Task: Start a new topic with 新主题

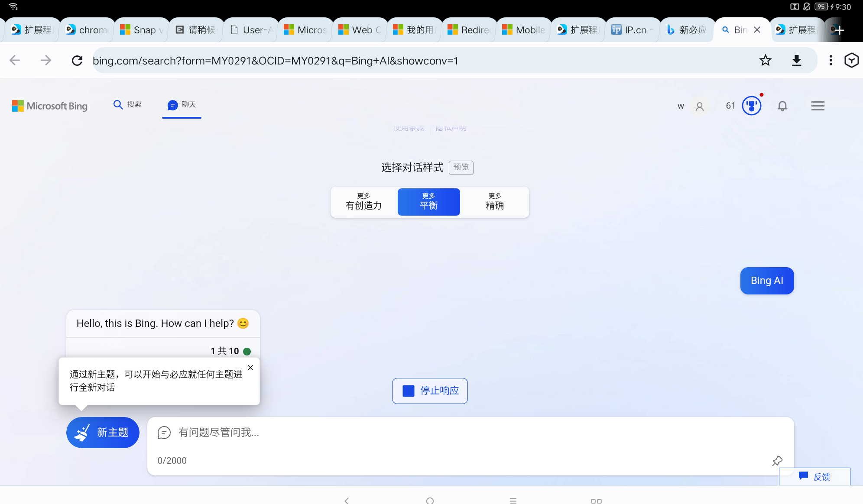Action: (103, 433)
